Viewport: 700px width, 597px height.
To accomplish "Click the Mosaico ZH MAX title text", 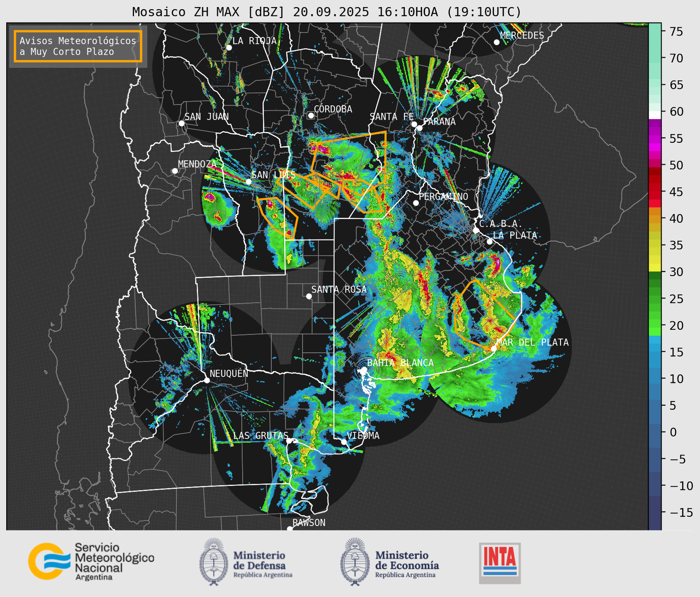I will coord(326,12).
